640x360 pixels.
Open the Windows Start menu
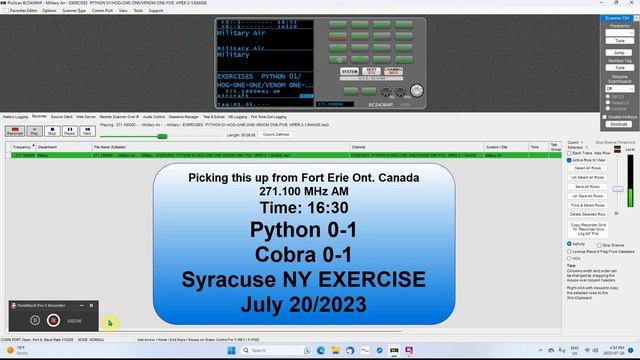pos(231,350)
